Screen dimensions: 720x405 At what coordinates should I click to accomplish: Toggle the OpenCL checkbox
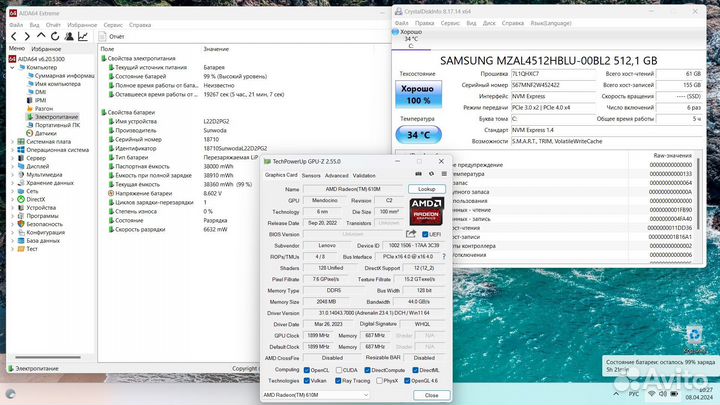click(307, 370)
